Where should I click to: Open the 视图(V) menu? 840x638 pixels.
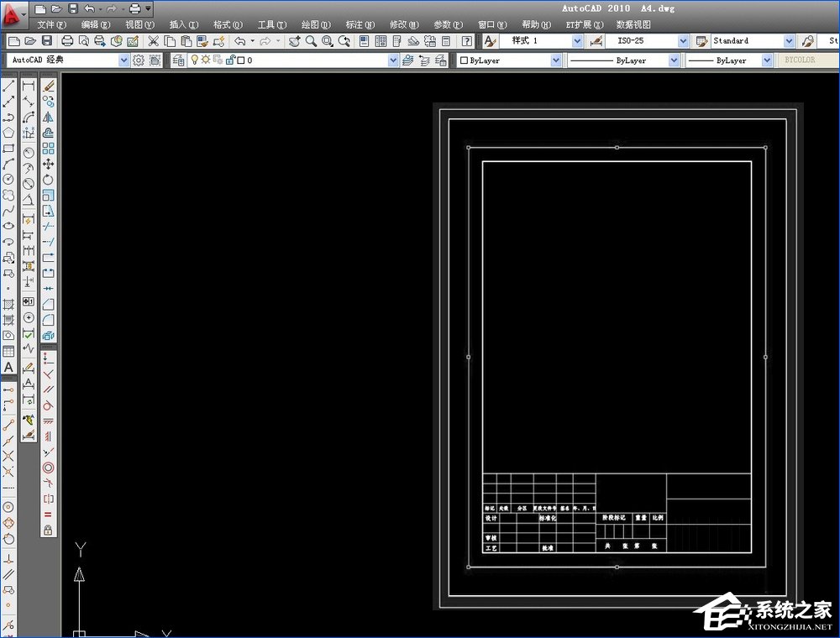pyautogui.click(x=139, y=24)
